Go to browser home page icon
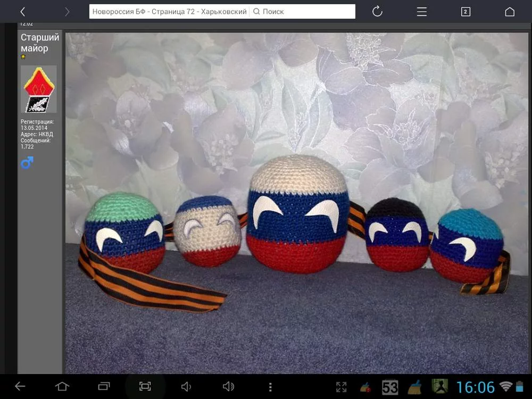The width and height of the screenshot is (532, 399). (x=510, y=12)
